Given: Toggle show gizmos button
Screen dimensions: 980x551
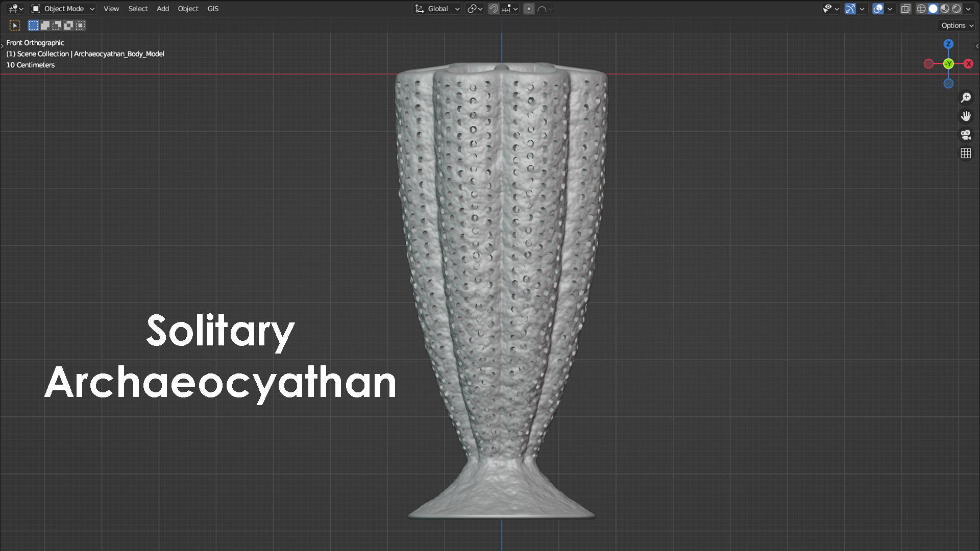Looking at the screenshot, I should coord(850,9).
